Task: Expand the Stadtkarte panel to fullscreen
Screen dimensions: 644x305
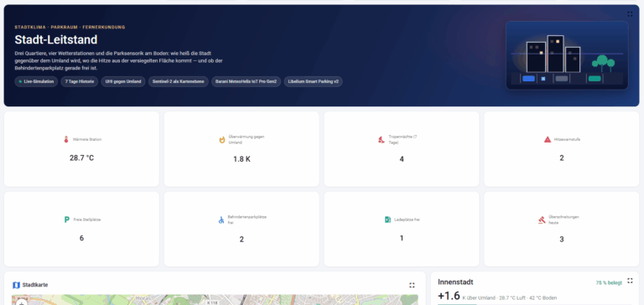Action: coord(412,285)
